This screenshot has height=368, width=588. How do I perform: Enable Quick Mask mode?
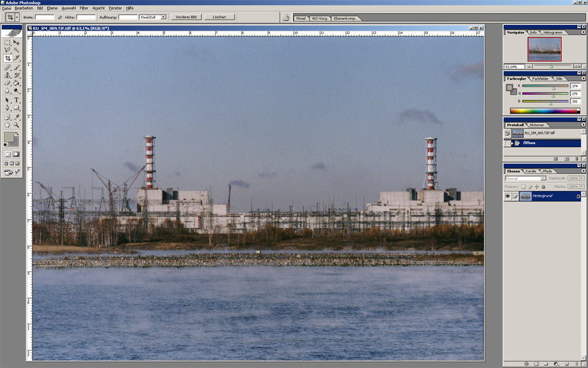16,154
